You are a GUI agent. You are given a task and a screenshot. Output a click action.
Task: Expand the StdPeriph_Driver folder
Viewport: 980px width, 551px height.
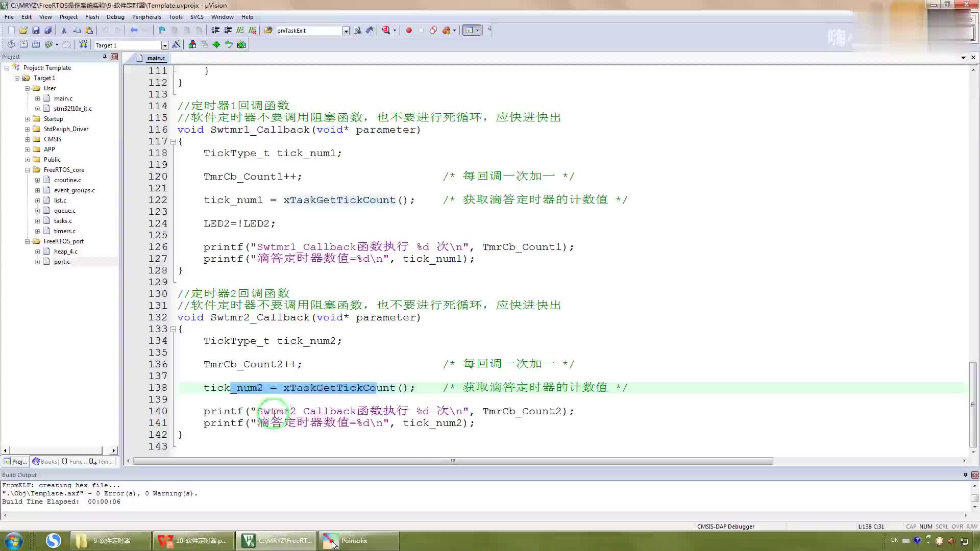pyautogui.click(x=27, y=129)
